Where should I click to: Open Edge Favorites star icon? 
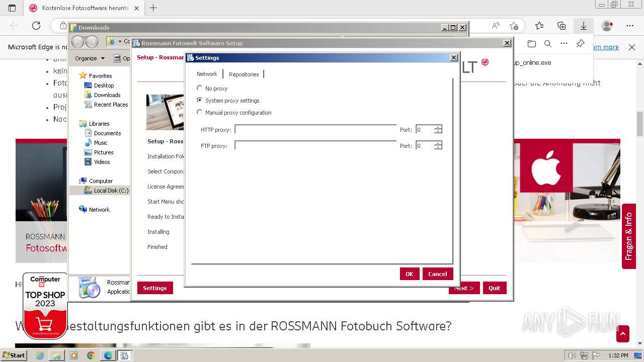(x=539, y=26)
